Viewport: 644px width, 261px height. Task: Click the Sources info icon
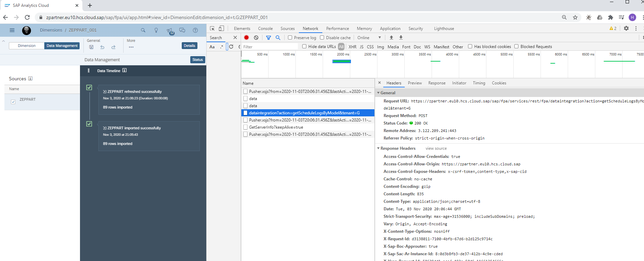pyautogui.click(x=30, y=79)
